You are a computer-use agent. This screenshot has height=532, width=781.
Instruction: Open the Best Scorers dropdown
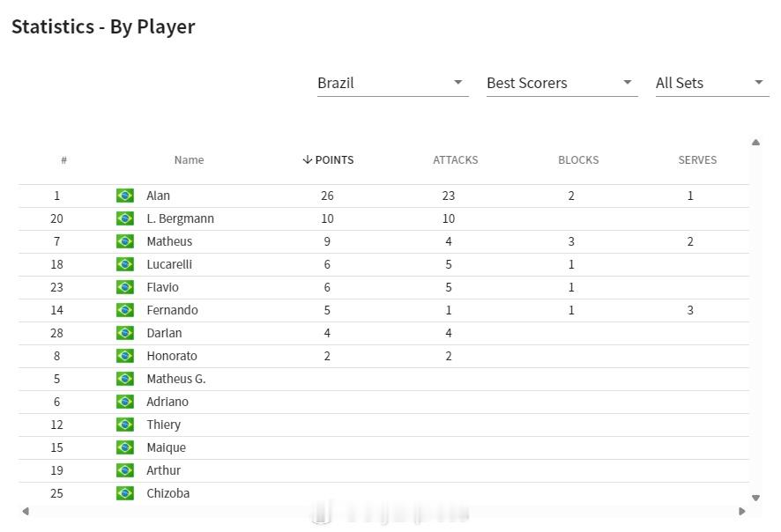pyautogui.click(x=562, y=83)
